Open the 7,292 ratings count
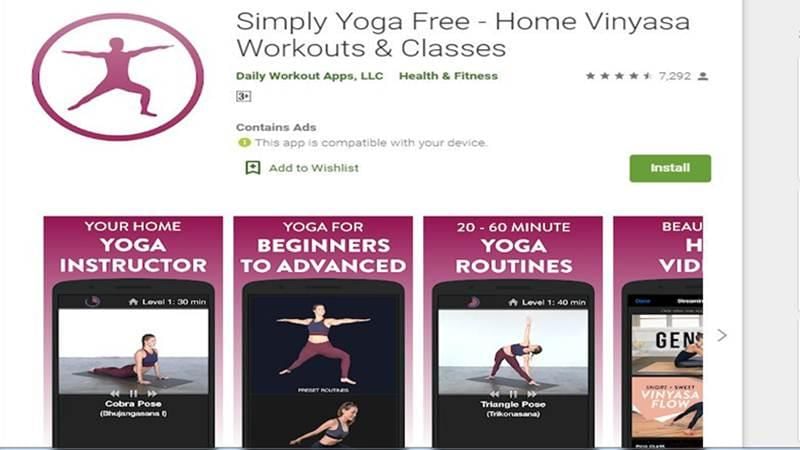 (674, 76)
